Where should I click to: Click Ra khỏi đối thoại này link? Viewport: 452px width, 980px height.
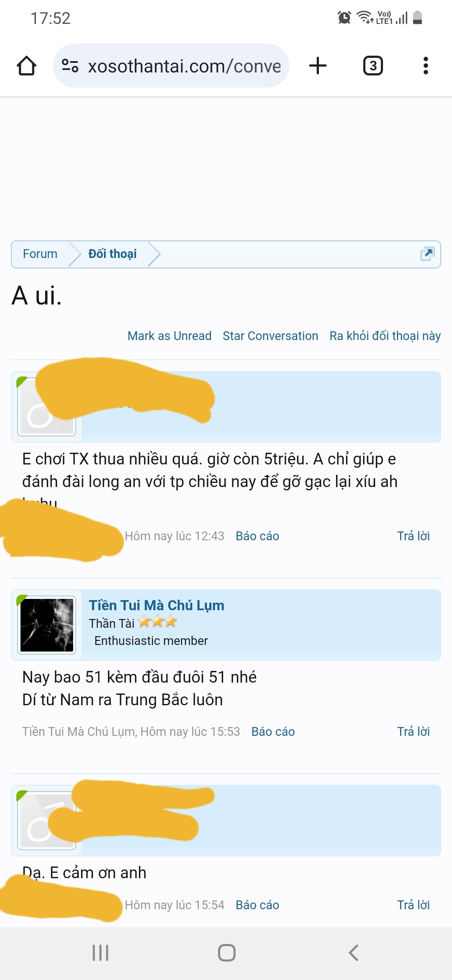385,336
